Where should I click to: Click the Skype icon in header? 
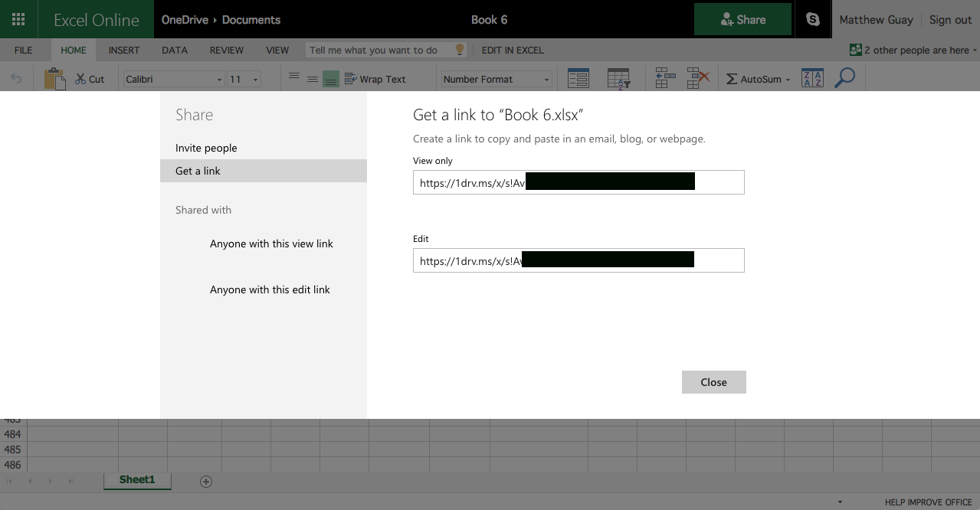(x=812, y=20)
